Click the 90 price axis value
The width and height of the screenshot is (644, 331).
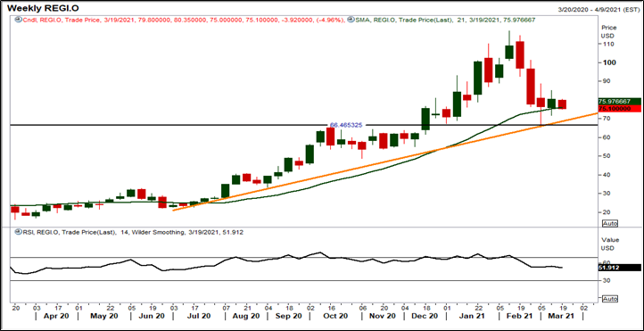click(606, 81)
